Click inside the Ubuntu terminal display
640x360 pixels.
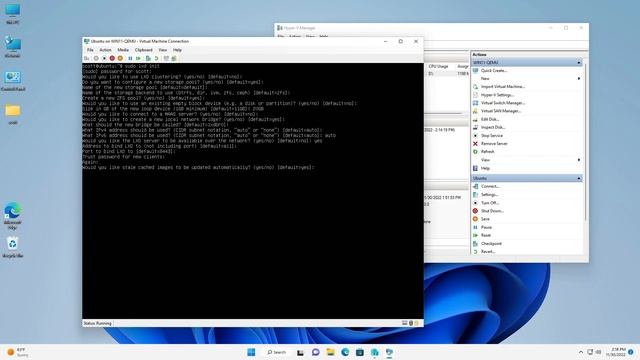[253, 191]
